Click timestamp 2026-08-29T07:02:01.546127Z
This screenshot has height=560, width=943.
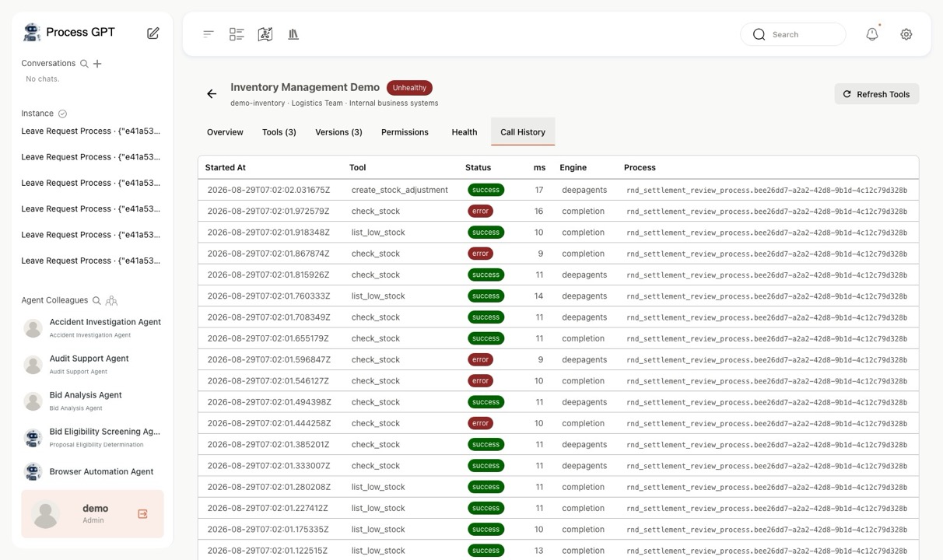tap(268, 381)
